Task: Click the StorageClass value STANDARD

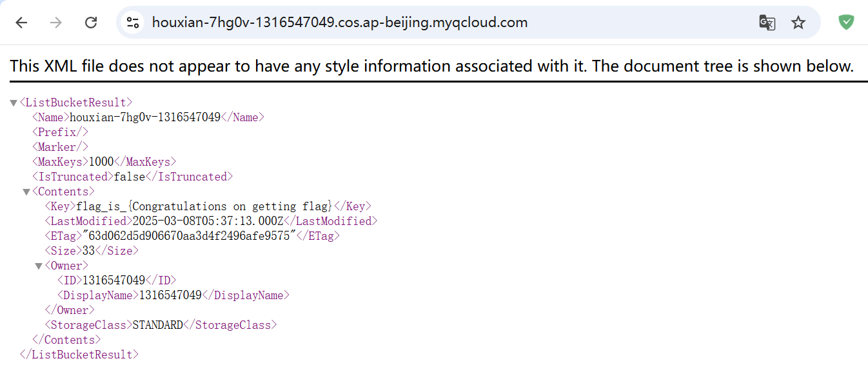Action: 157,325
